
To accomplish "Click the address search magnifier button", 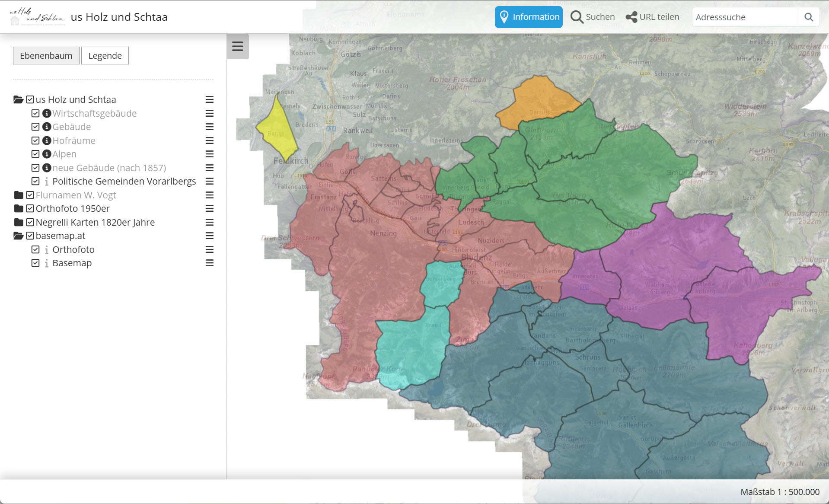I will (808, 17).
